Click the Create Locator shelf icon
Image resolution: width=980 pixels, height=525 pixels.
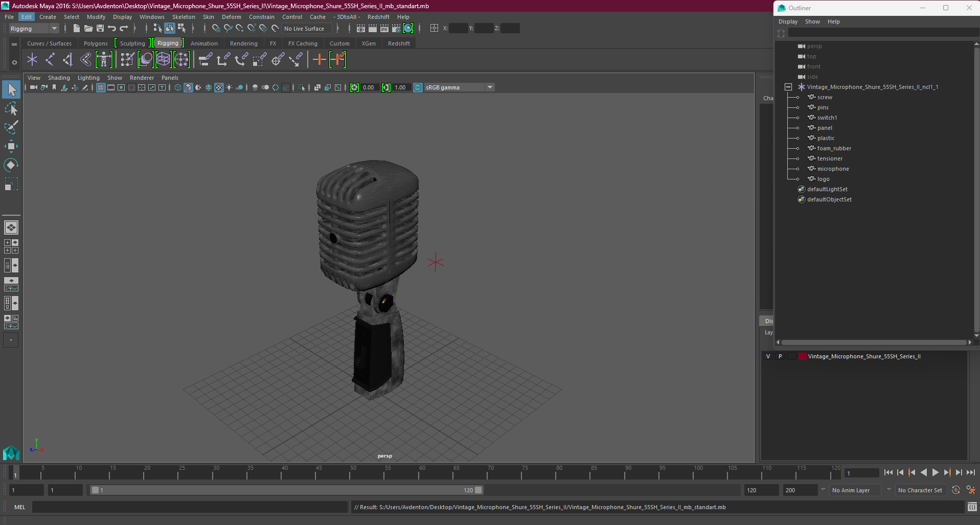pyautogui.click(x=32, y=60)
